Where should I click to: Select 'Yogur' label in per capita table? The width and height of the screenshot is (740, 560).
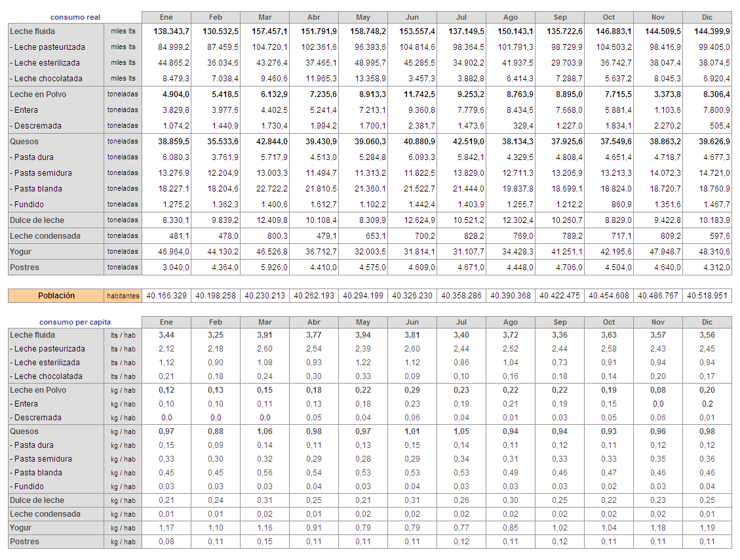20,527
